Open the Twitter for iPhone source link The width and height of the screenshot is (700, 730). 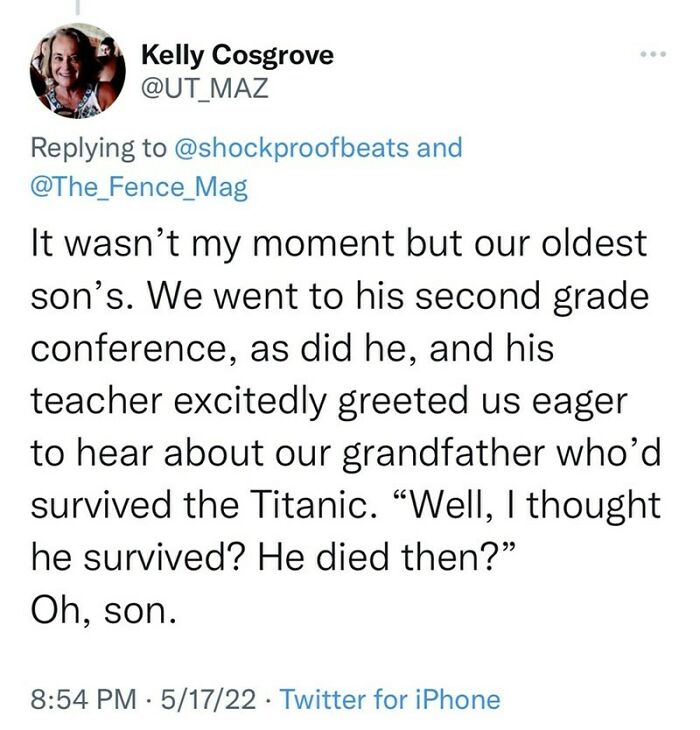(389, 699)
